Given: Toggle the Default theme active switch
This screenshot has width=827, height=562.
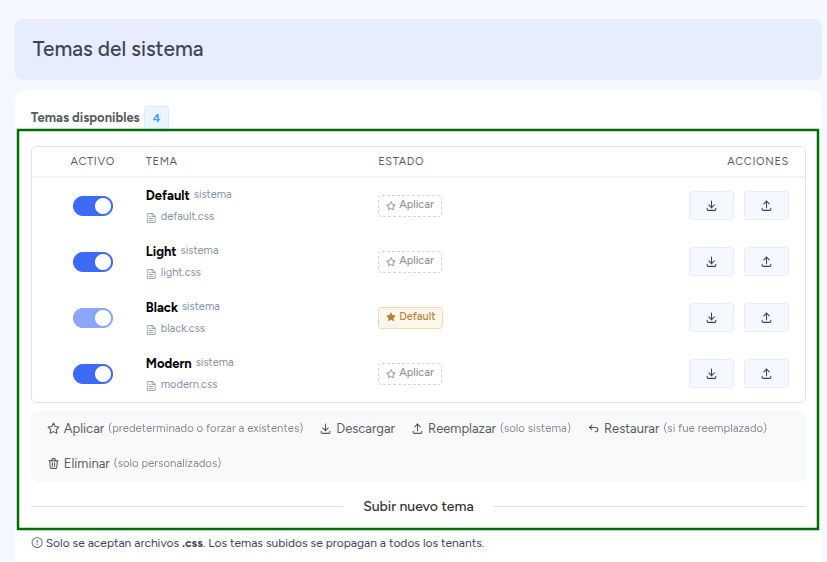Looking at the screenshot, I should [x=93, y=206].
